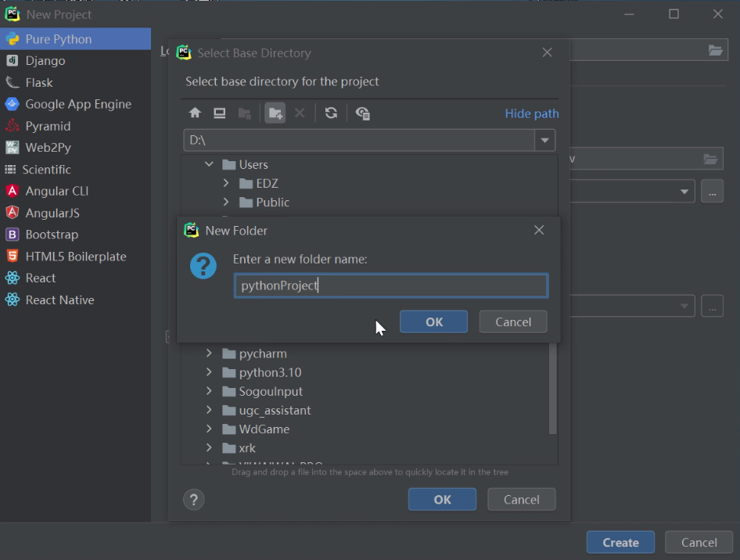
Task: Select the Django project type
Action: (x=45, y=60)
